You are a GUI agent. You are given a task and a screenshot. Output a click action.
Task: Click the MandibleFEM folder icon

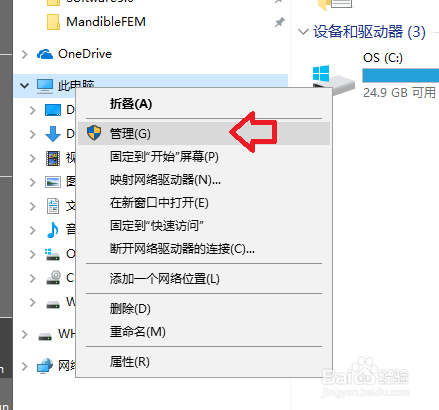tap(53, 22)
